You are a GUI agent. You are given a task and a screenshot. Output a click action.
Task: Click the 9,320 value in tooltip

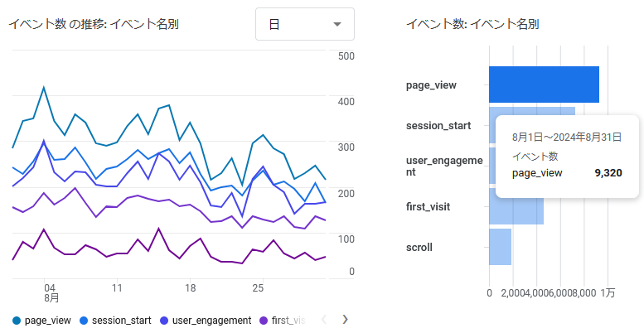(x=608, y=173)
